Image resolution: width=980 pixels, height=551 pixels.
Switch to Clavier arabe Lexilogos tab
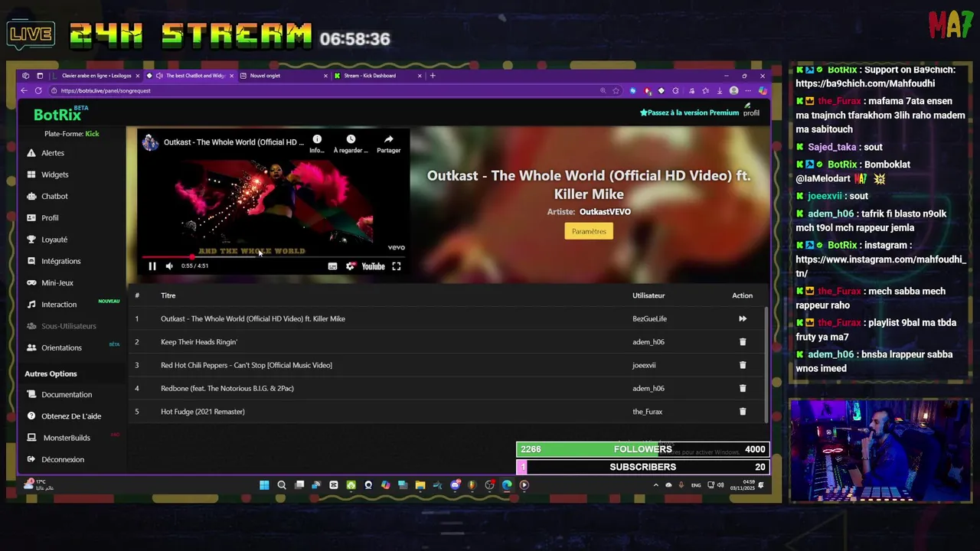(96, 76)
